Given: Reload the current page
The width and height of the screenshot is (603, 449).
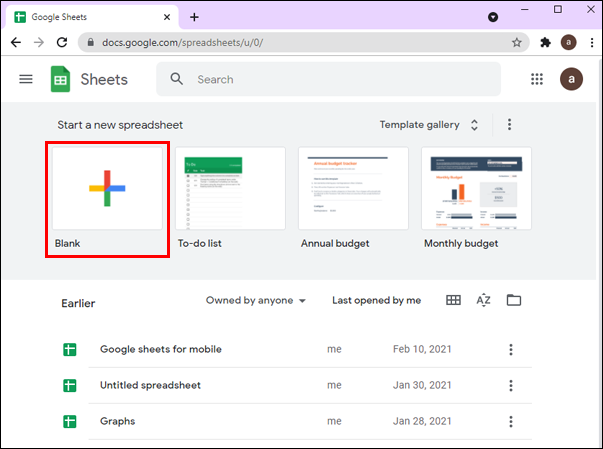Looking at the screenshot, I should click(62, 43).
